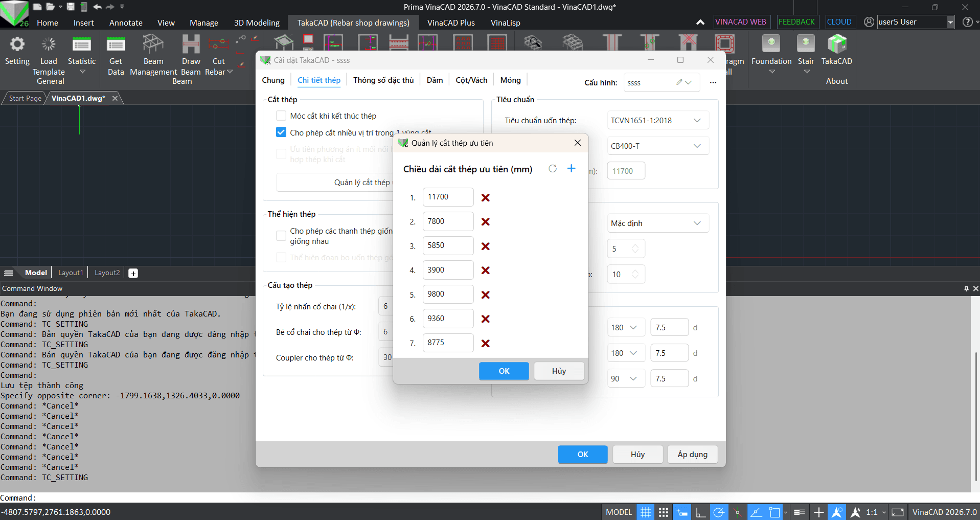Toggle 'Cho phép các thanh thép giống nhau' checkbox
Screen dimensions: 980x520
[281, 236]
